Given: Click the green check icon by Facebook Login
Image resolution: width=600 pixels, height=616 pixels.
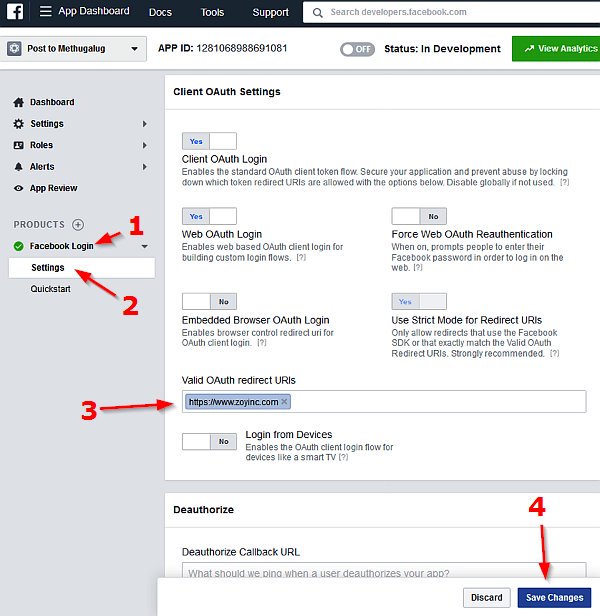Looking at the screenshot, I should click(18, 246).
